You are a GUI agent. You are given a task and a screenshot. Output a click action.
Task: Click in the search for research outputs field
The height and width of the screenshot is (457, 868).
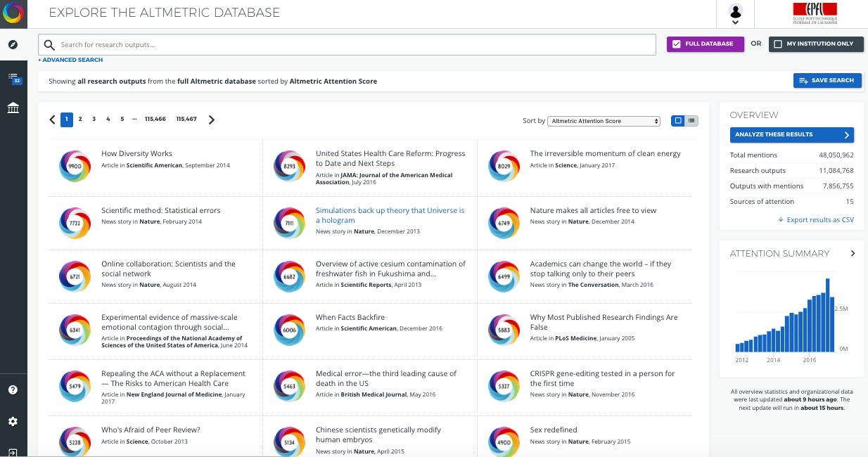click(x=347, y=45)
